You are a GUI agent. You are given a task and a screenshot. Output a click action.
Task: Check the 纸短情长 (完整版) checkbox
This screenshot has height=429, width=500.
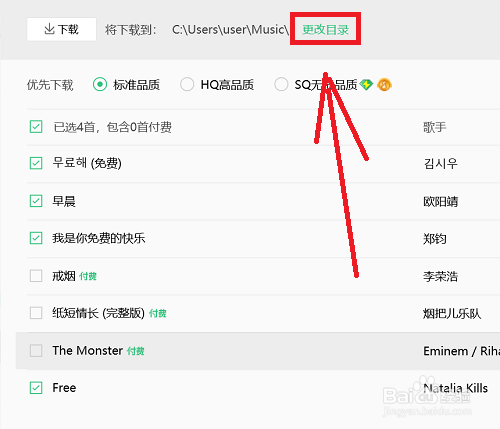click(36, 313)
